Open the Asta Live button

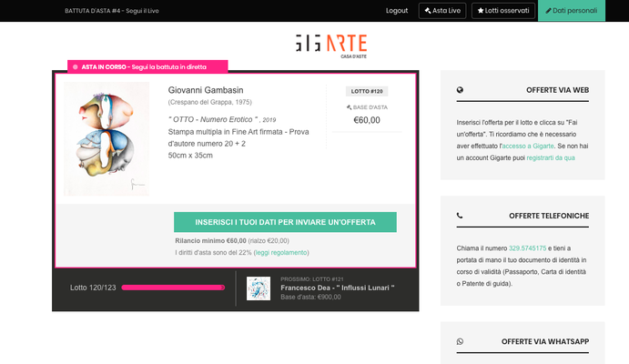tap(442, 11)
